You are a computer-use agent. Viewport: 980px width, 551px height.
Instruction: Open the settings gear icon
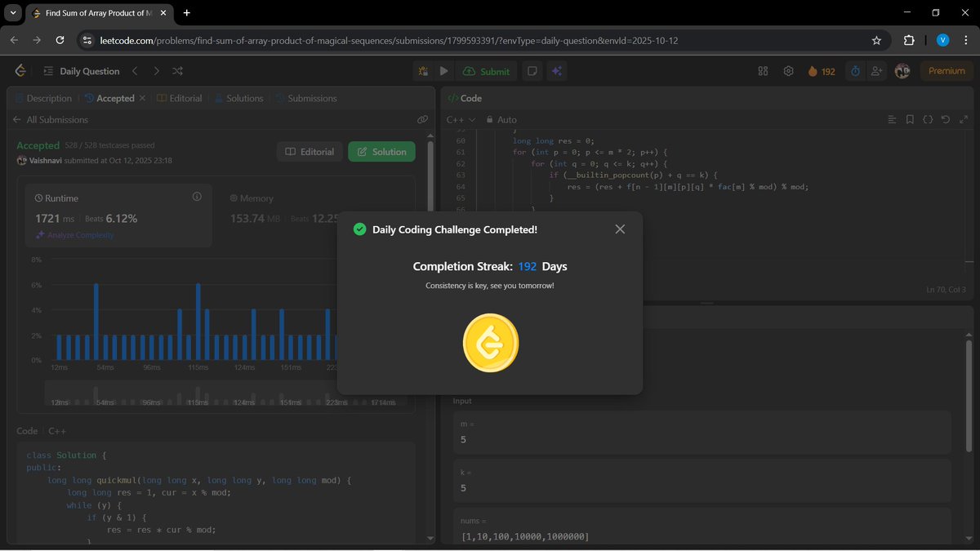[x=788, y=71]
